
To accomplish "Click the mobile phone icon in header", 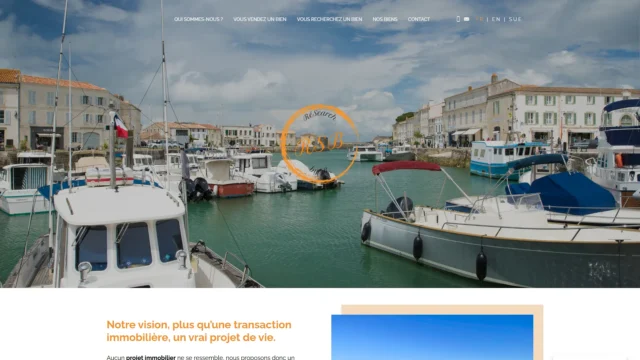I will [458, 19].
